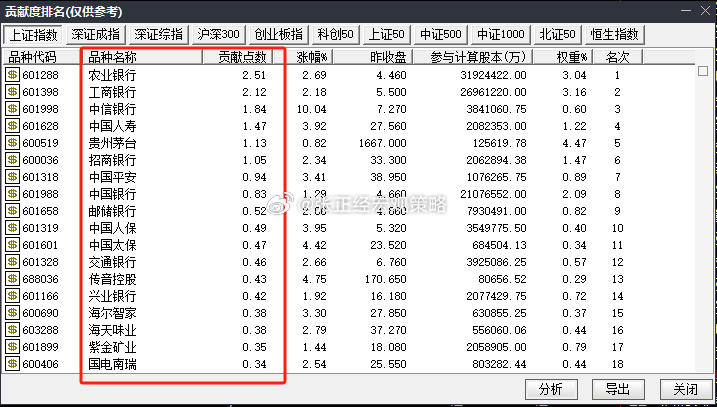Select the 海天味业 row name

[112, 330]
